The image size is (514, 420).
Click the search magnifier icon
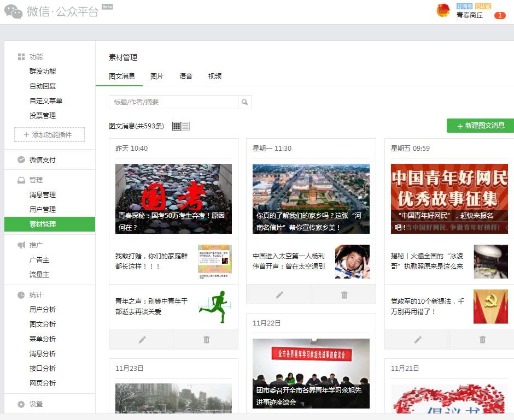coord(245,102)
